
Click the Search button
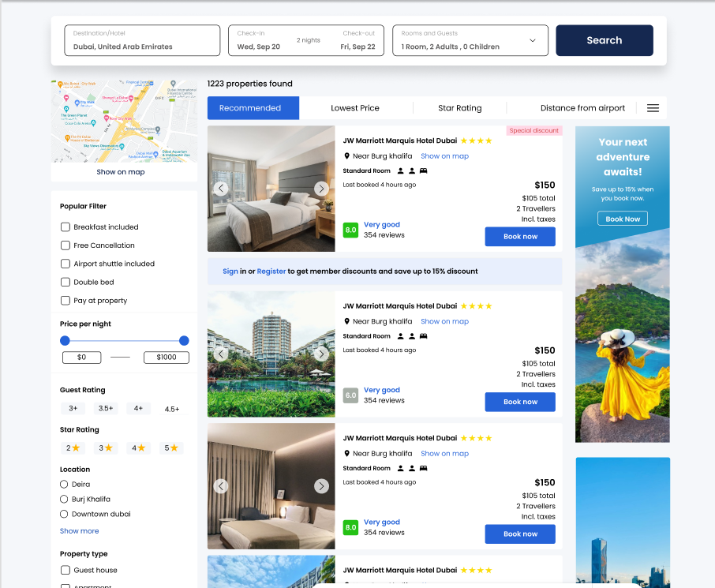tap(605, 40)
